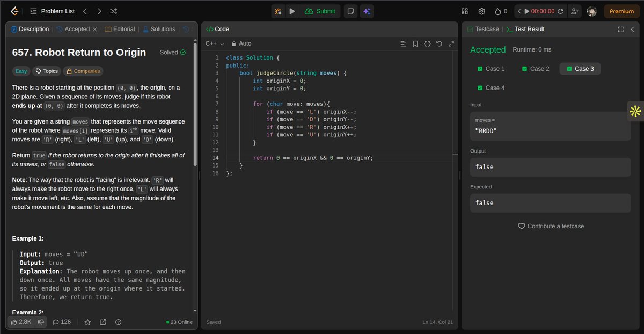The image size is (644, 334).
Task: Click line 14 return statement in editor
Action: [313, 158]
